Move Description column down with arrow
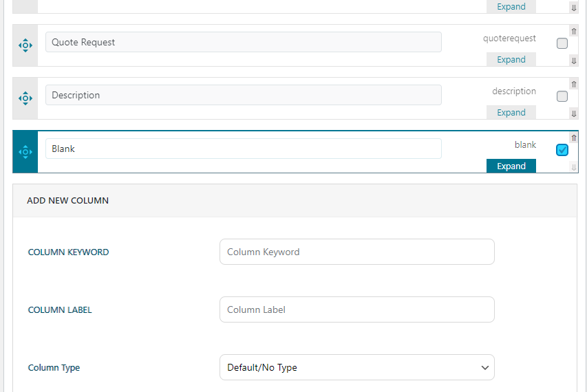The height and width of the screenshot is (392, 587). [574, 113]
